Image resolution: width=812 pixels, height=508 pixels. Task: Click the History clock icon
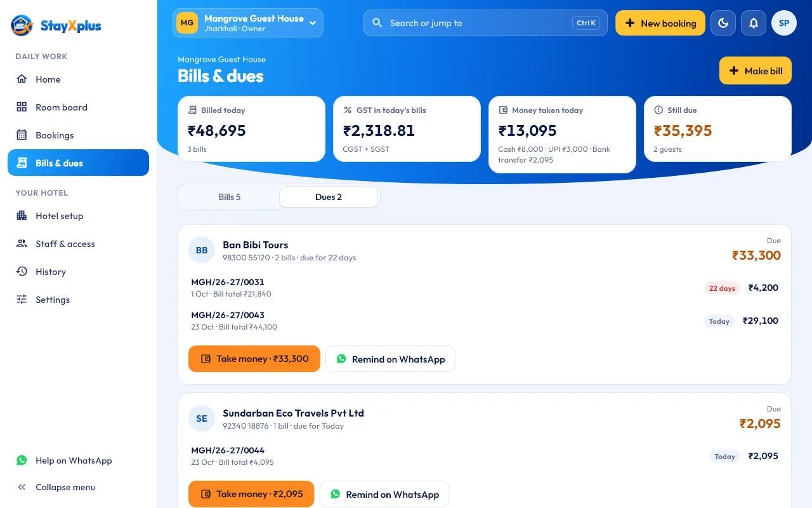[22, 272]
